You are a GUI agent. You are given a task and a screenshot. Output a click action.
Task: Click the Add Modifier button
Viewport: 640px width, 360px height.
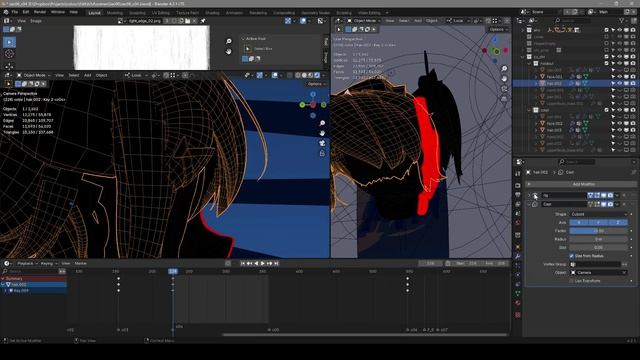click(x=581, y=184)
